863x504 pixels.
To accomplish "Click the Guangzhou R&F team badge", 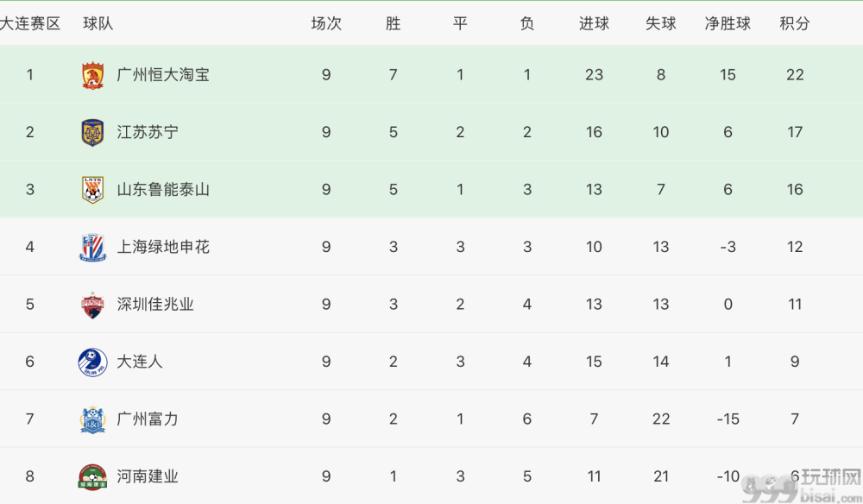I will click(x=92, y=419).
